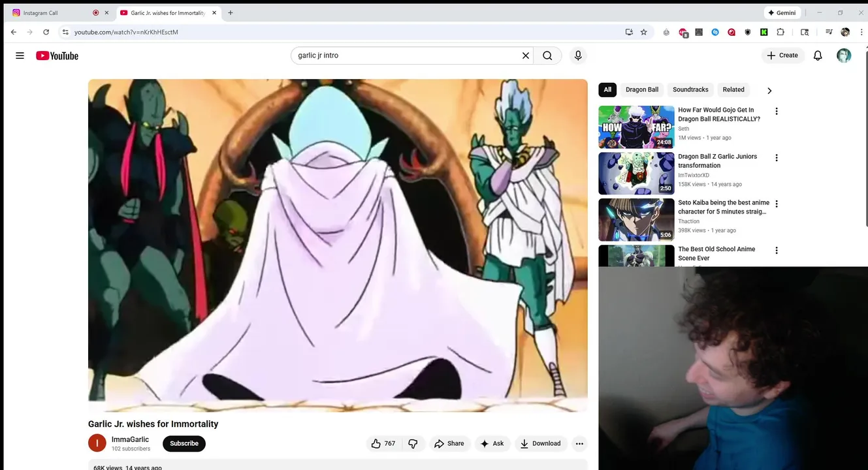This screenshot has width=868, height=470.
Task: Open ImmaGarlic channel avatar
Action: [x=97, y=443]
